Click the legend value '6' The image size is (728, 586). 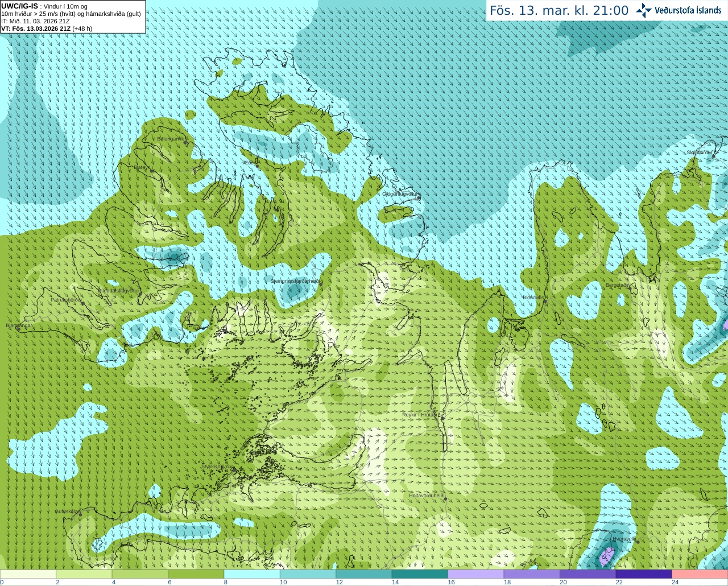pyautogui.click(x=169, y=582)
